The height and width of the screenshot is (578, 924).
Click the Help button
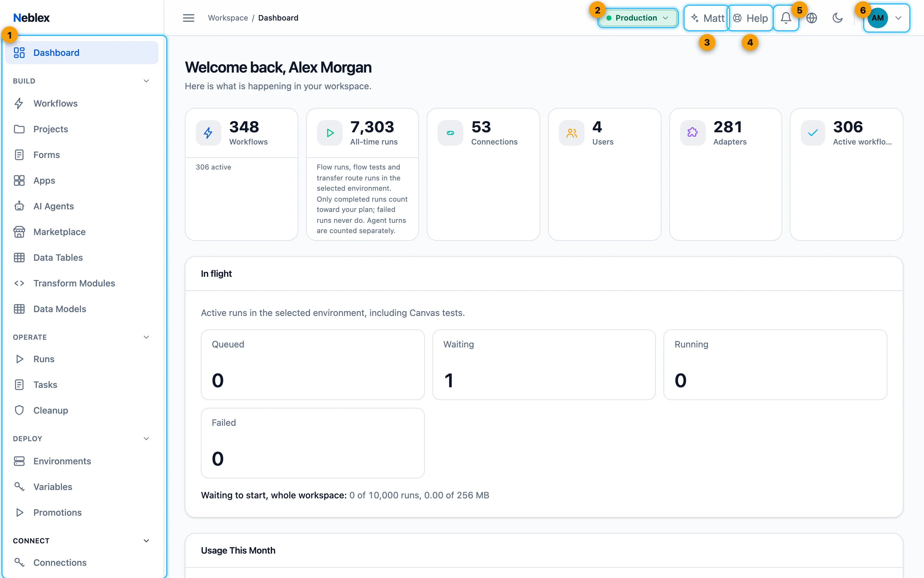pos(750,18)
